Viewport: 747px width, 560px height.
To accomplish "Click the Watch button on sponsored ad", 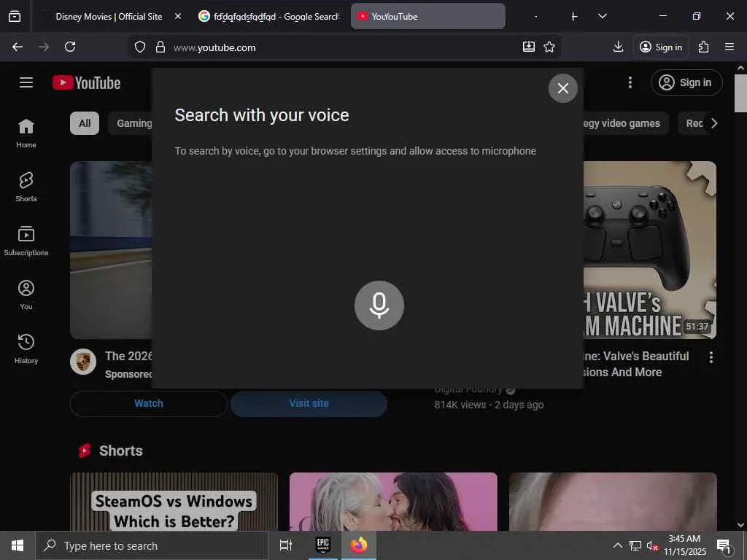I will pyautogui.click(x=149, y=403).
